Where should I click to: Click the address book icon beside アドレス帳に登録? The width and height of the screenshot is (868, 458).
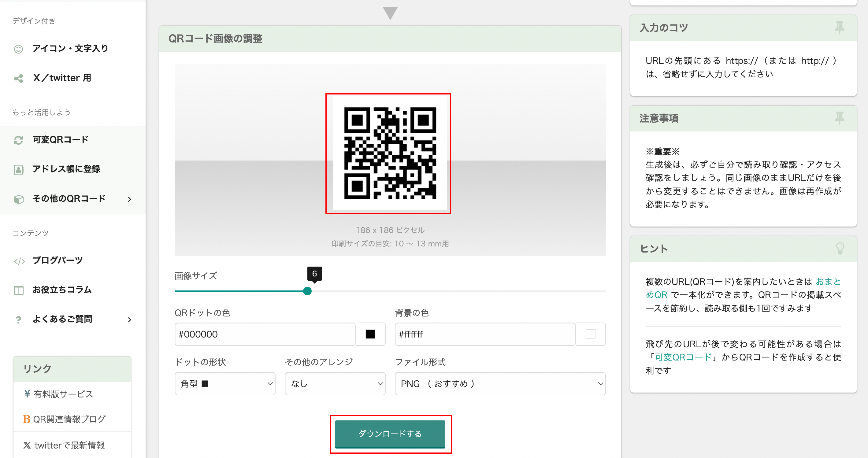click(19, 170)
